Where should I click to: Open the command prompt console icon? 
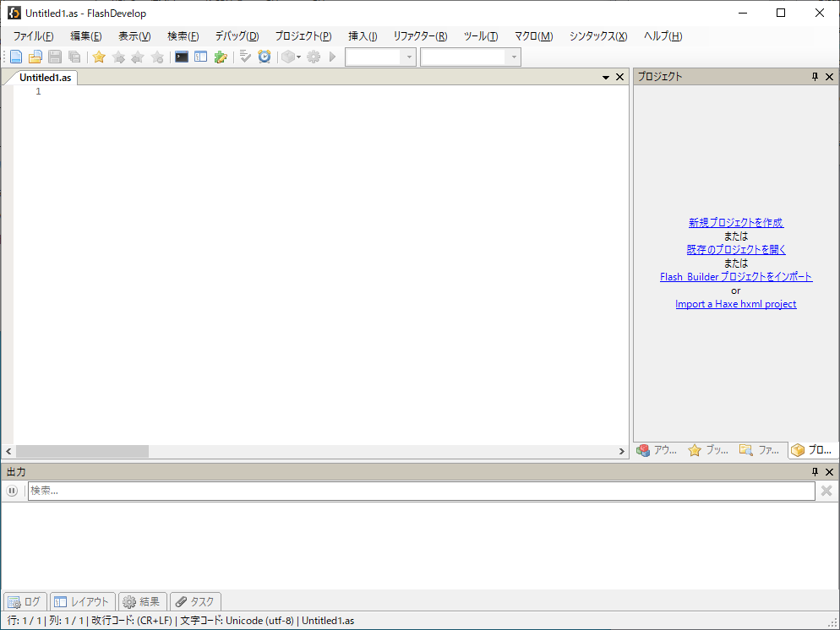182,57
